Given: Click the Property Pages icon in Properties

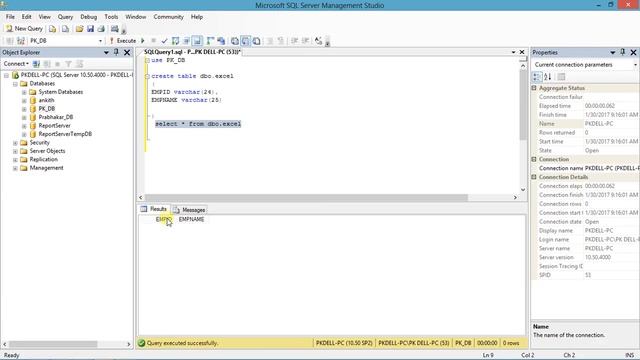Looking at the screenshot, I should [562, 77].
